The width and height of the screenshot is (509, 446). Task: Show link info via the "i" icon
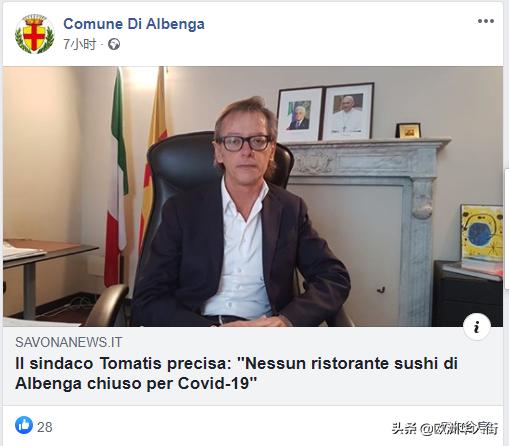point(477,327)
